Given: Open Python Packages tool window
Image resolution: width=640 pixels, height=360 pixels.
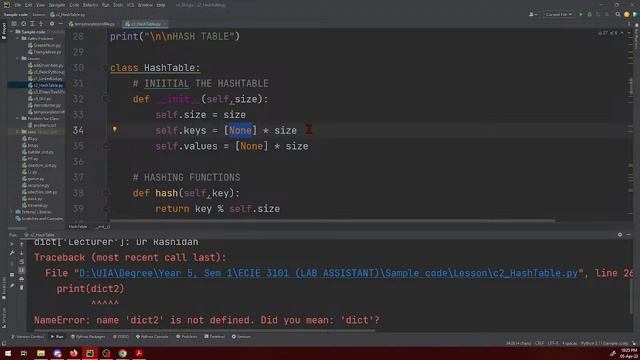Looking at the screenshot, I should pyautogui.click(x=88, y=337).
